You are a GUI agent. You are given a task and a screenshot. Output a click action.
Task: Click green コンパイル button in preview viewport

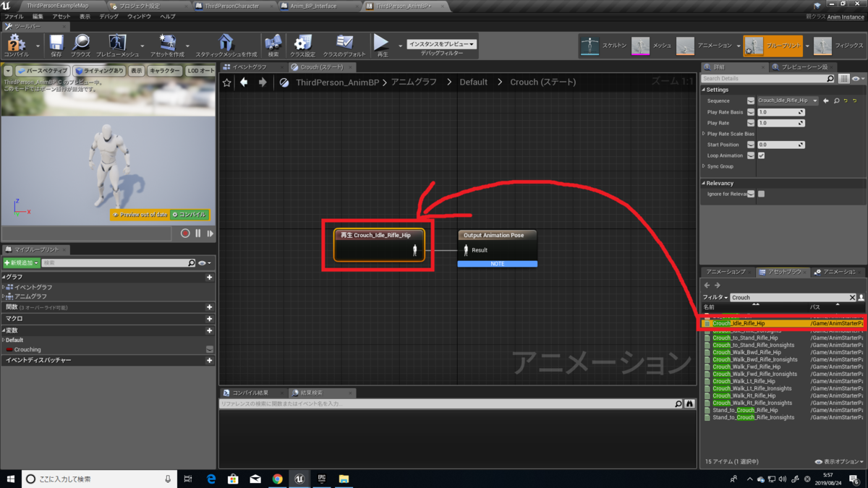190,215
